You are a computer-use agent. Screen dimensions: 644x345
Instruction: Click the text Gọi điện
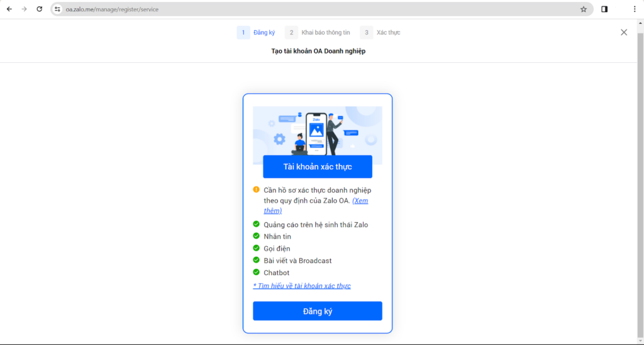pos(277,249)
